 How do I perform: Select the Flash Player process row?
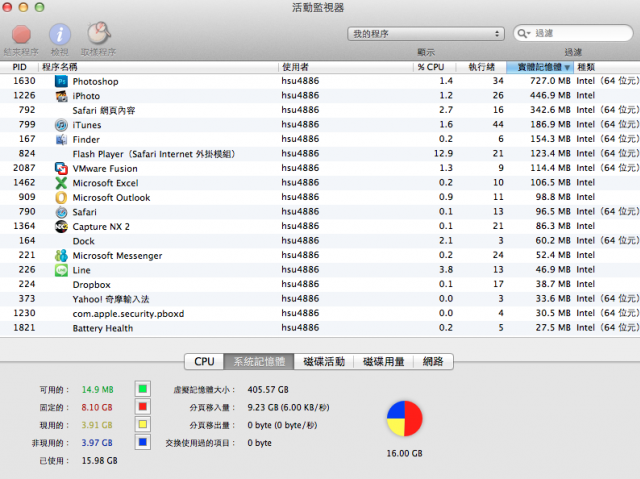click(x=320, y=154)
